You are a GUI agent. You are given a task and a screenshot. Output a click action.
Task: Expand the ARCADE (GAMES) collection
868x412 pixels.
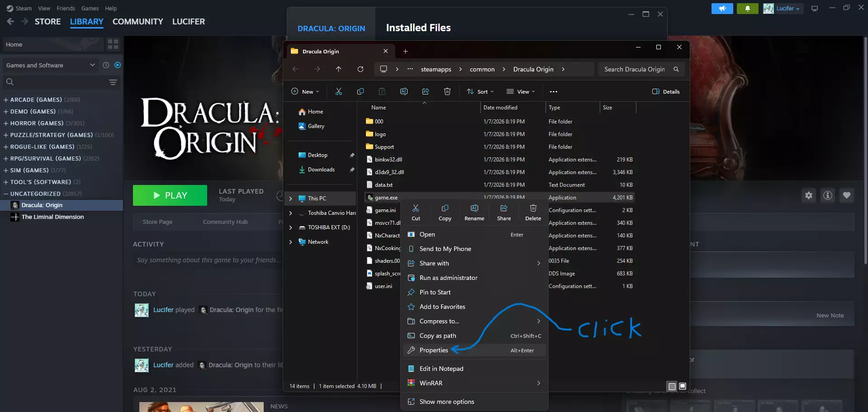pyautogui.click(x=6, y=99)
